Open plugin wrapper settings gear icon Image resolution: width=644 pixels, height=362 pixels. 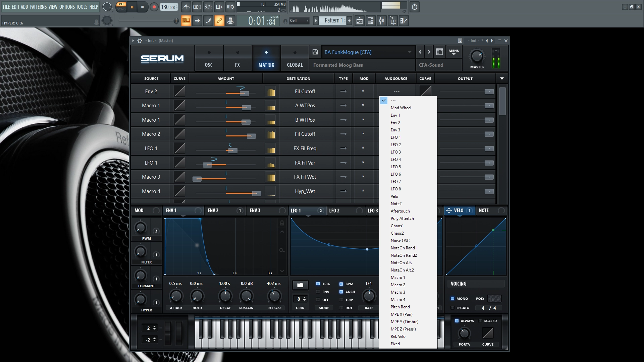[140, 41]
